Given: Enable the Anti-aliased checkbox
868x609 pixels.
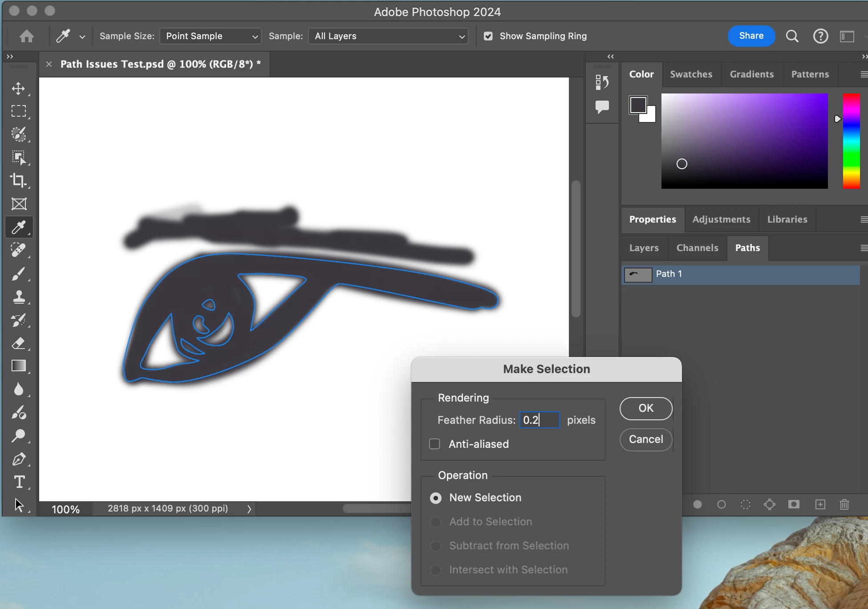Looking at the screenshot, I should (x=434, y=444).
